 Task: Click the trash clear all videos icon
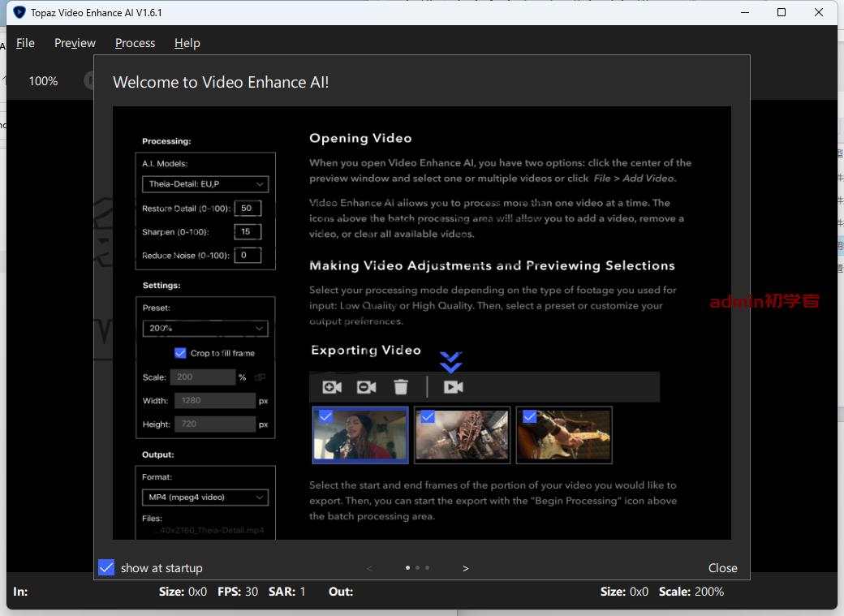point(401,387)
